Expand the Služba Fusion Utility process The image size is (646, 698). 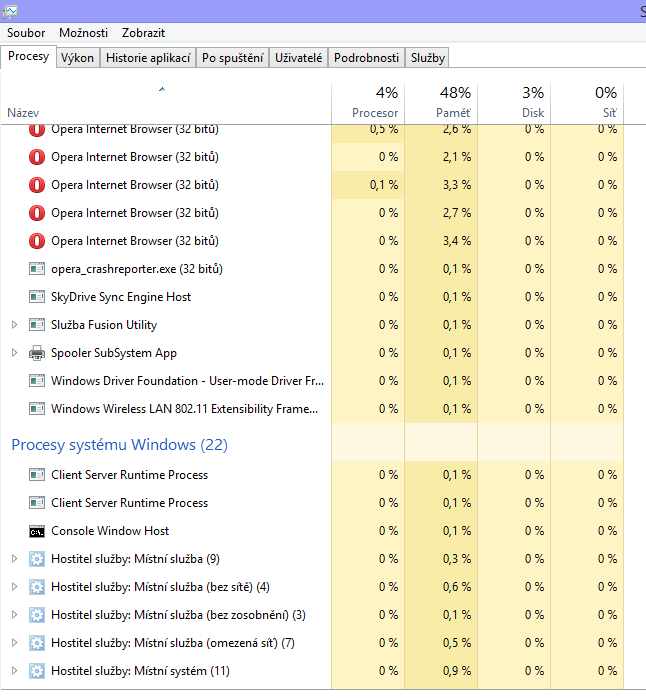(x=14, y=325)
